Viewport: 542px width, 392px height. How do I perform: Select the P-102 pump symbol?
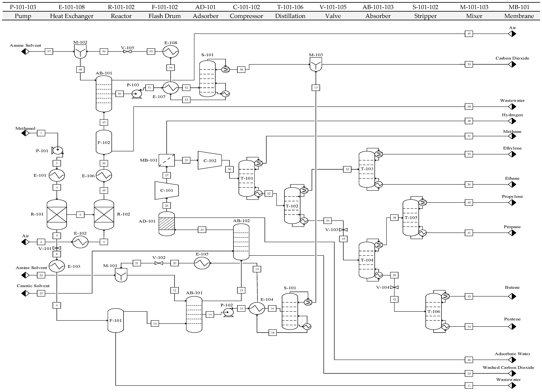(x=228, y=312)
